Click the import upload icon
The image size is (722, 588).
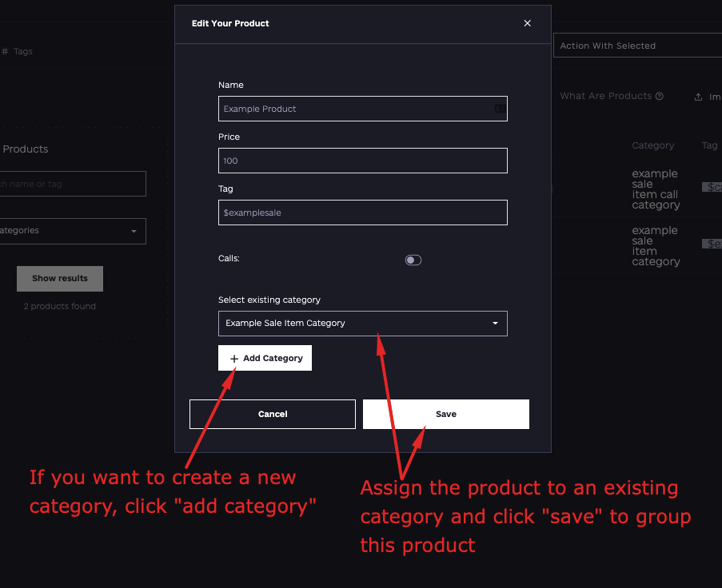coord(698,97)
